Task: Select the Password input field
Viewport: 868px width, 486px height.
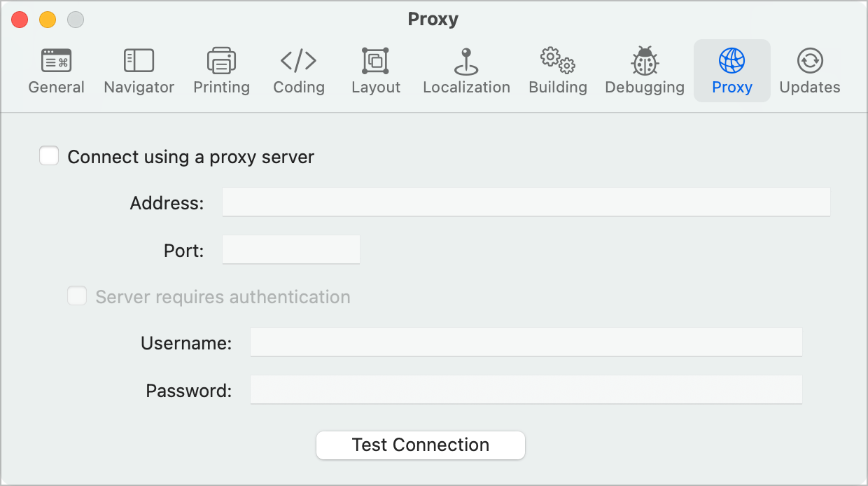Action: click(526, 390)
